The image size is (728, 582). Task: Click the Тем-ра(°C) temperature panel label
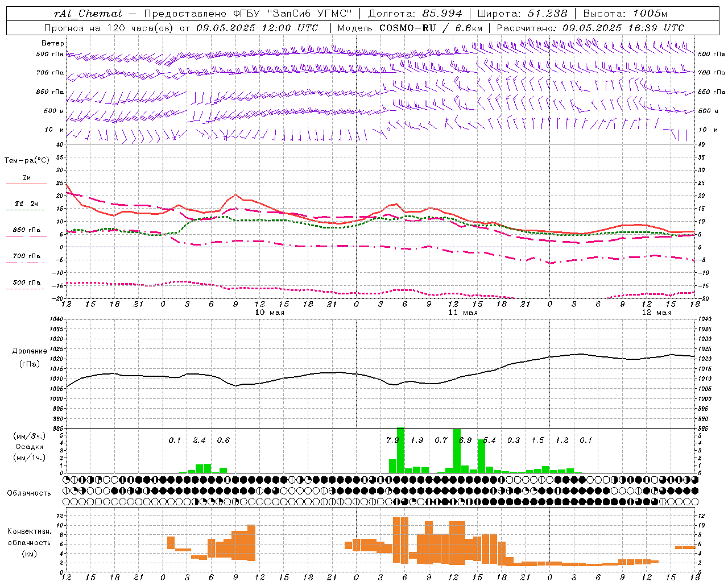(27, 161)
